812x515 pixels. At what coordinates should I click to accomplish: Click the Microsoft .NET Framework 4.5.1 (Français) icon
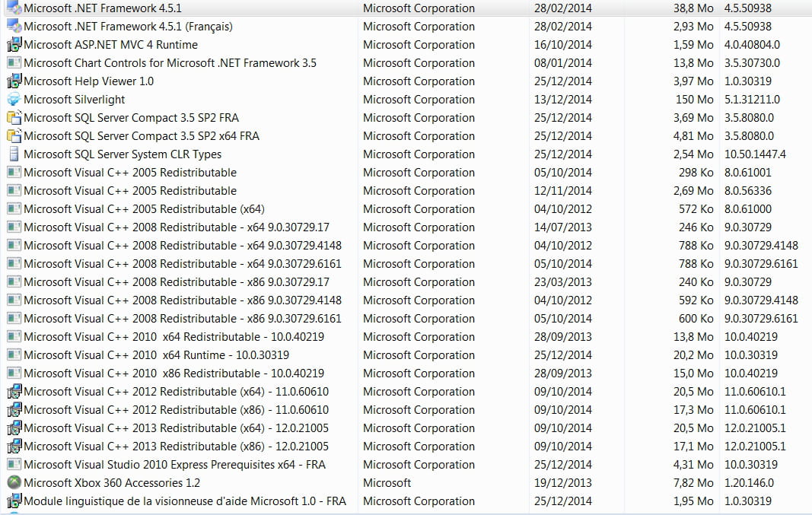[14, 26]
